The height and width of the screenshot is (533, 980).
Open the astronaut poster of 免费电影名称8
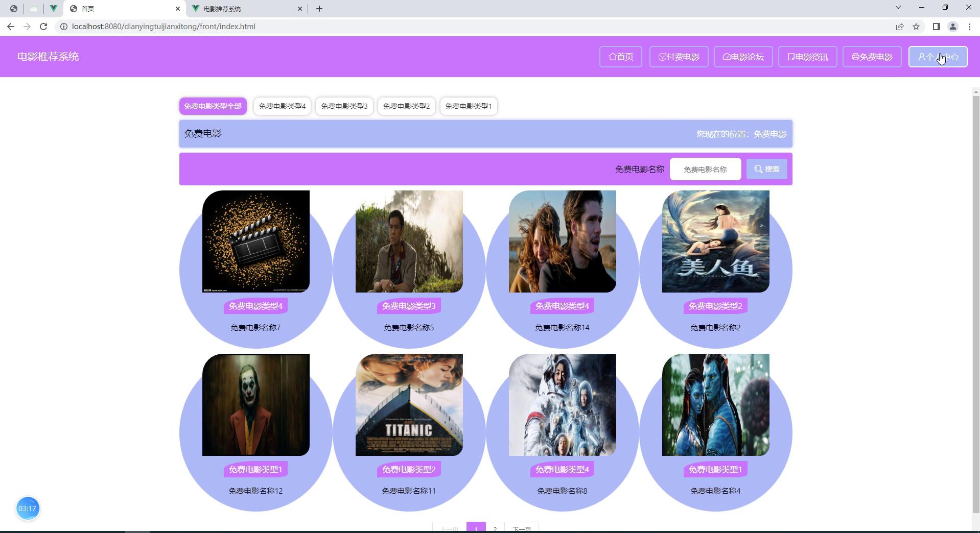click(563, 405)
